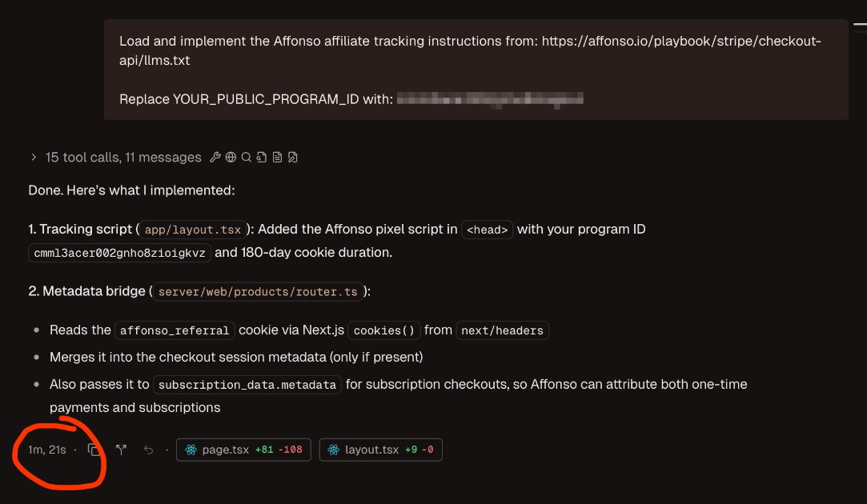Click the server/web/products/router.ts code path
This screenshot has height=504, width=867.
[258, 291]
